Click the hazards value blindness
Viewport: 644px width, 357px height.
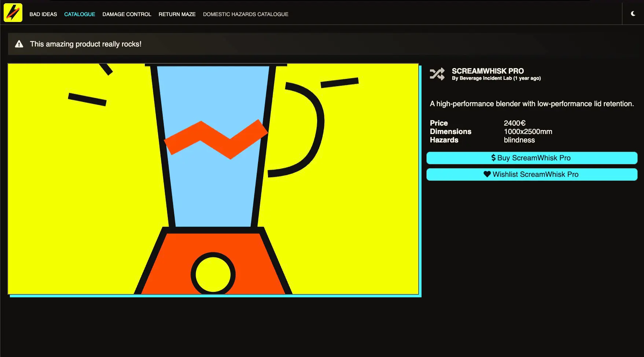[519, 140]
